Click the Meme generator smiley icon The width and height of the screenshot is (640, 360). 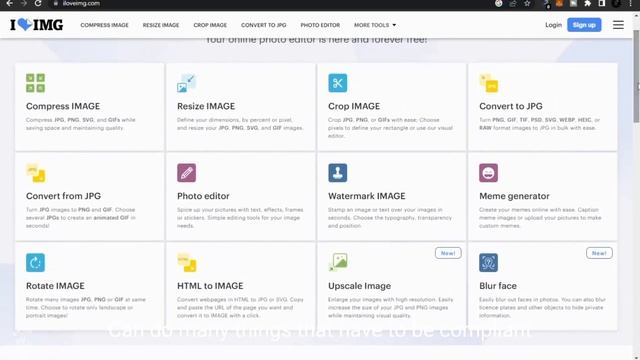[489, 173]
